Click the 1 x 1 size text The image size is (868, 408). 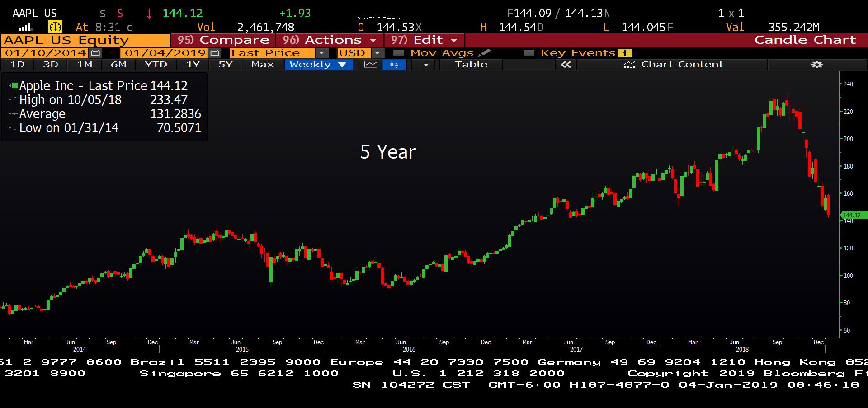tap(731, 14)
